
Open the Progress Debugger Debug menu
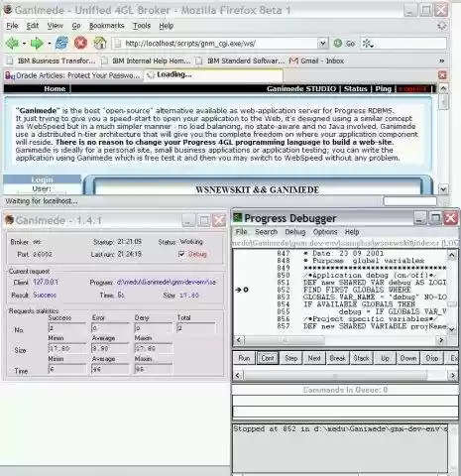[x=295, y=232]
